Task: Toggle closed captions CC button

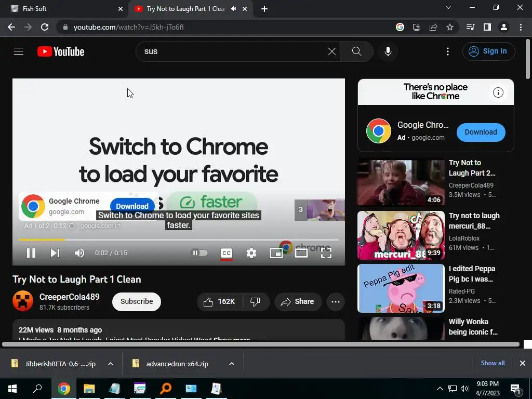Action: (x=227, y=253)
